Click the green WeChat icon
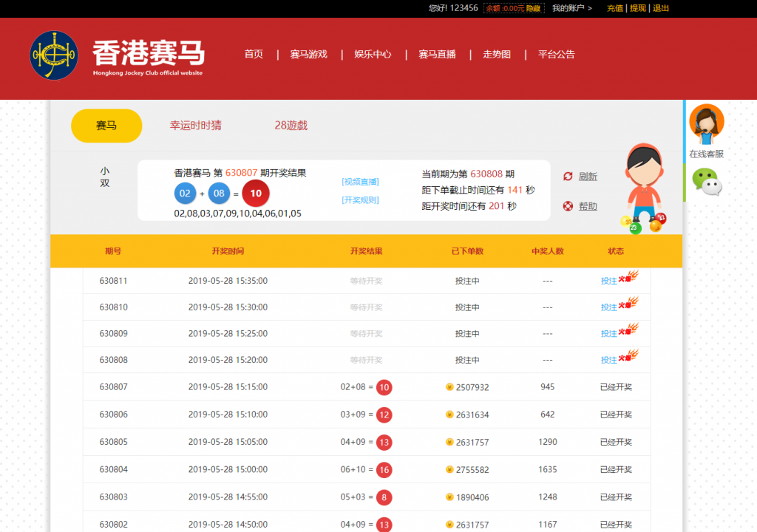Screen dimensions: 757x532 705,182
